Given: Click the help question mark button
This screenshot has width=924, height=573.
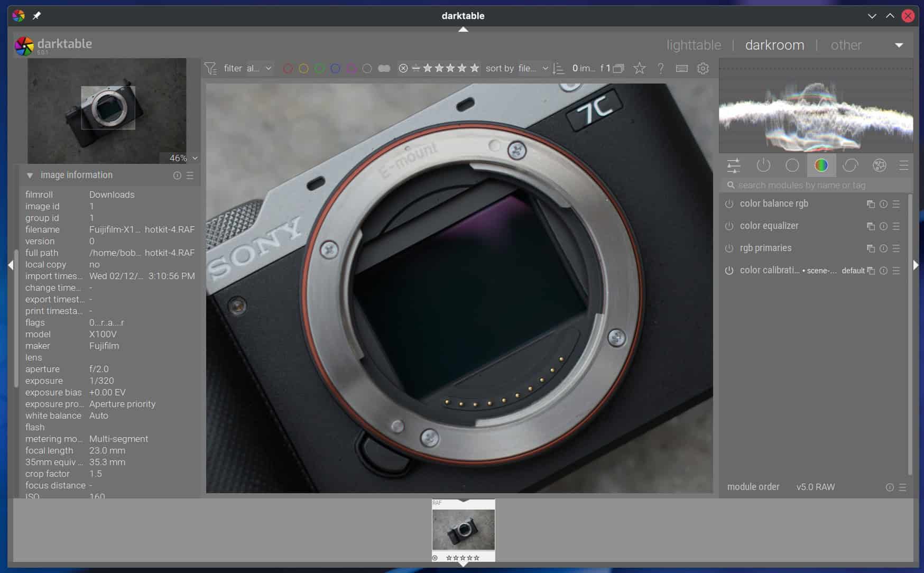Looking at the screenshot, I should [660, 68].
